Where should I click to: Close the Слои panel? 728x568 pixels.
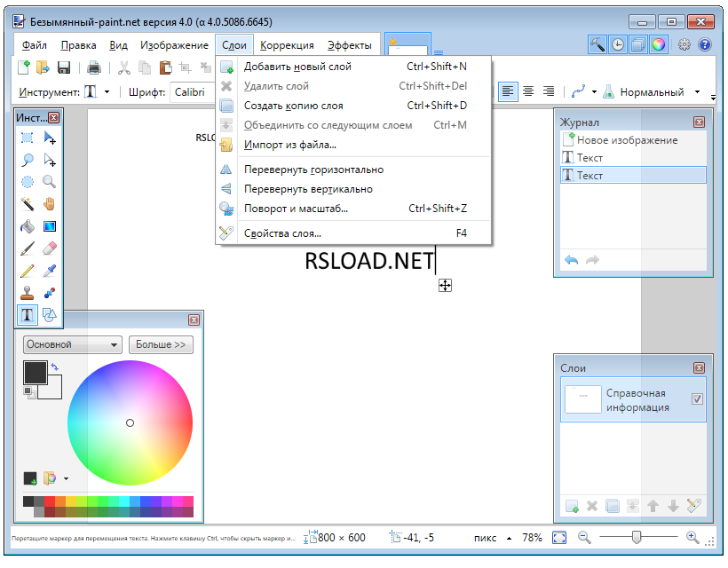point(699,368)
